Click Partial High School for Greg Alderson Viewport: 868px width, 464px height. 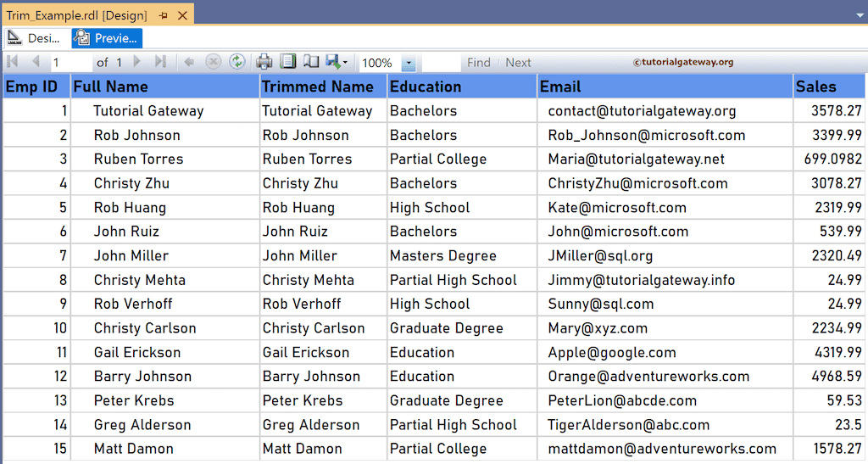tap(462, 425)
